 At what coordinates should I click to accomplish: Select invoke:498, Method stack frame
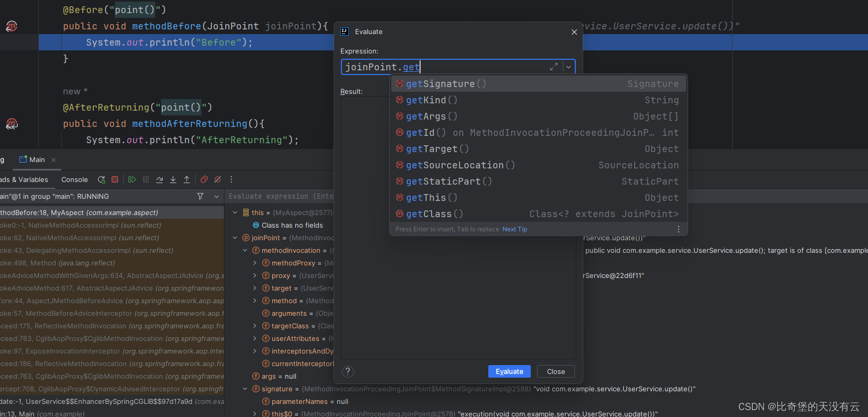point(112,263)
